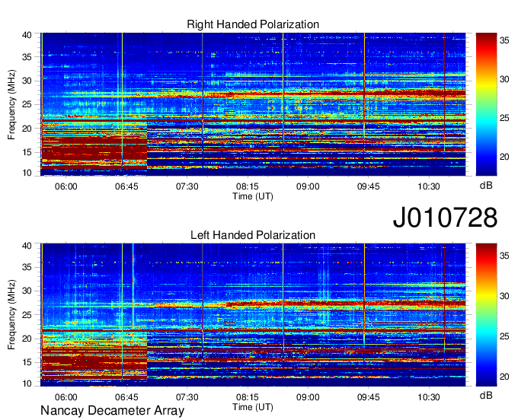Viewport: 518px width, 420px height.
Task: Click 35 MHz tick on Right Handed frequency axis
Action: coord(27,57)
